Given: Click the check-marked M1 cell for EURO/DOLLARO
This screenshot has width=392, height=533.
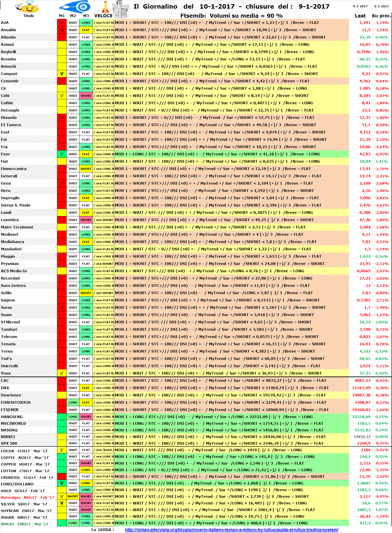Looking at the screenshot, I should (x=62, y=483).
